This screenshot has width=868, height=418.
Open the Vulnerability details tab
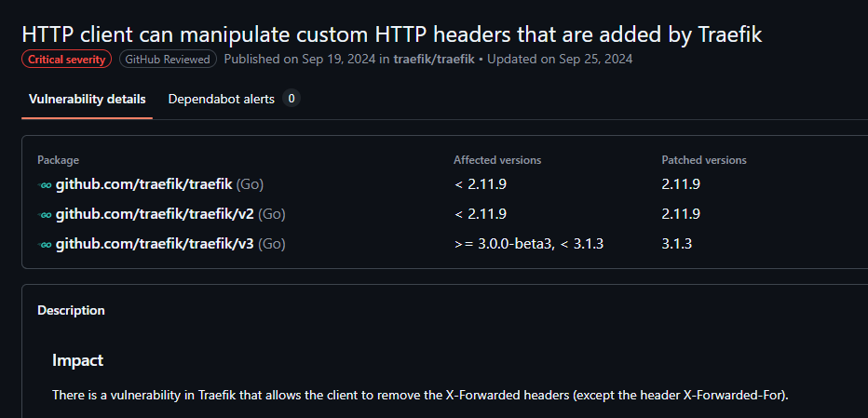coord(87,100)
